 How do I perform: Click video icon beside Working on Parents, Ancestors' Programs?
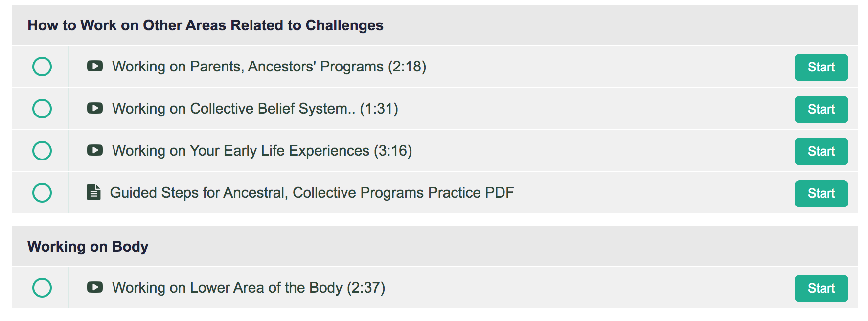(x=95, y=66)
